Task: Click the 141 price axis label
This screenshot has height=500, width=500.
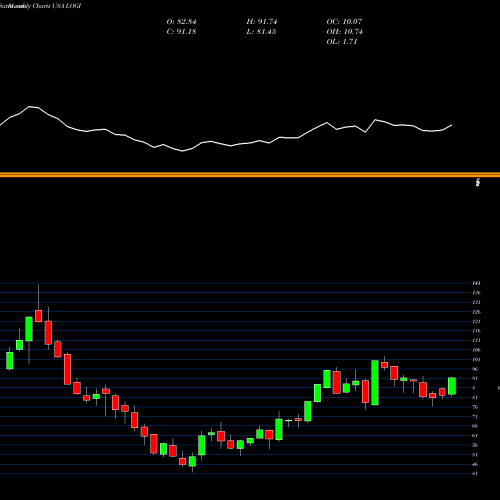Action: 476,283
